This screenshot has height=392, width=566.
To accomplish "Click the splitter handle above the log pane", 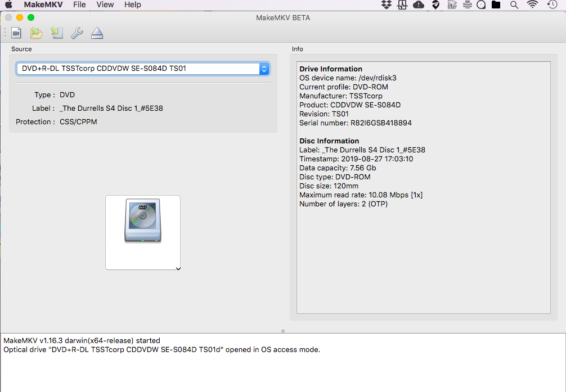I will (283, 331).
